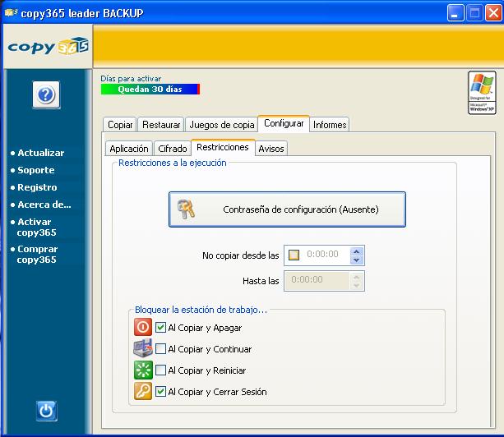Click the blue power icon in the sidebar
504x437 pixels.
pyautogui.click(x=47, y=411)
